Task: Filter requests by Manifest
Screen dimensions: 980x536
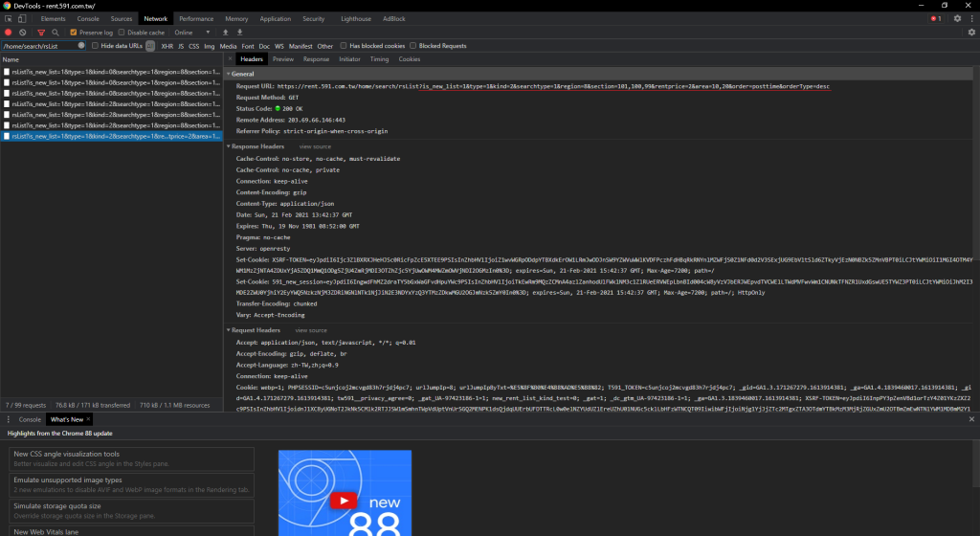Action: [300, 46]
